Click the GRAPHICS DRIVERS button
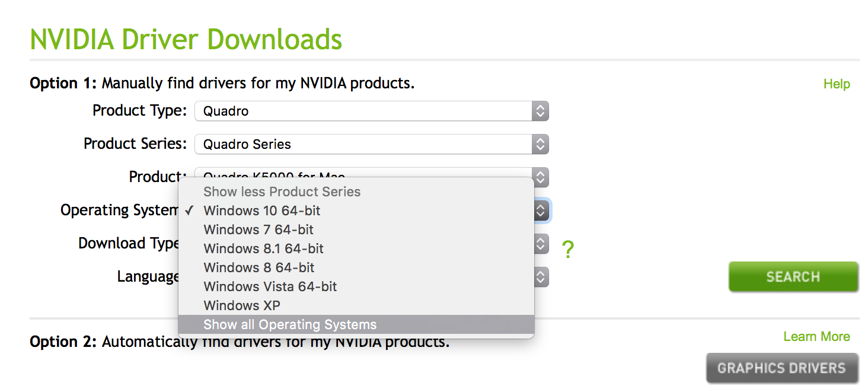 click(x=781, y=368)
